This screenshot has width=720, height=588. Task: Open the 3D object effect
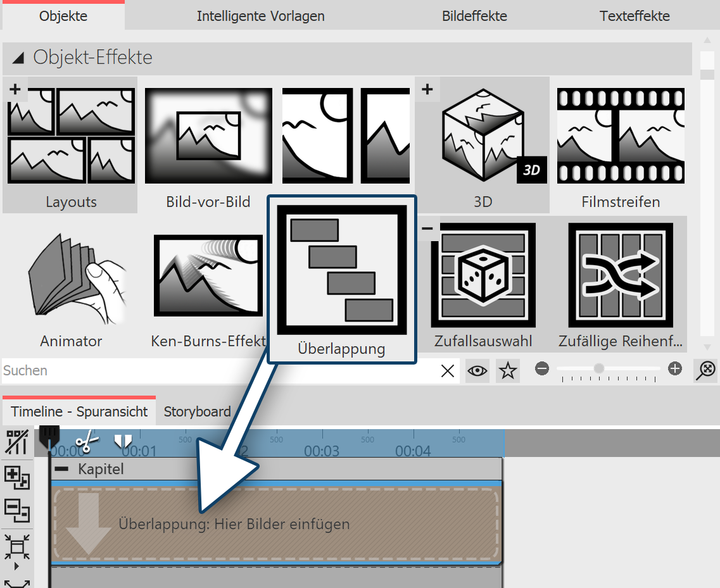click(483, 135)
